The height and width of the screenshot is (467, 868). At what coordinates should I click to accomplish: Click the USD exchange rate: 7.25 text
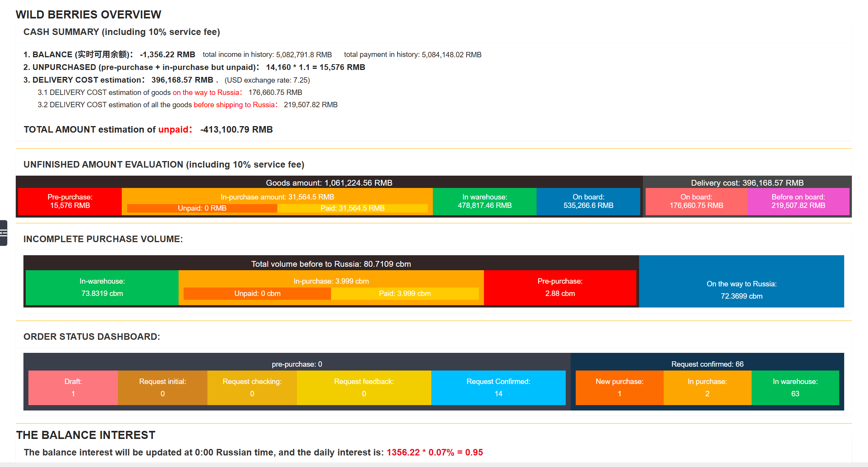coord(267,80)
